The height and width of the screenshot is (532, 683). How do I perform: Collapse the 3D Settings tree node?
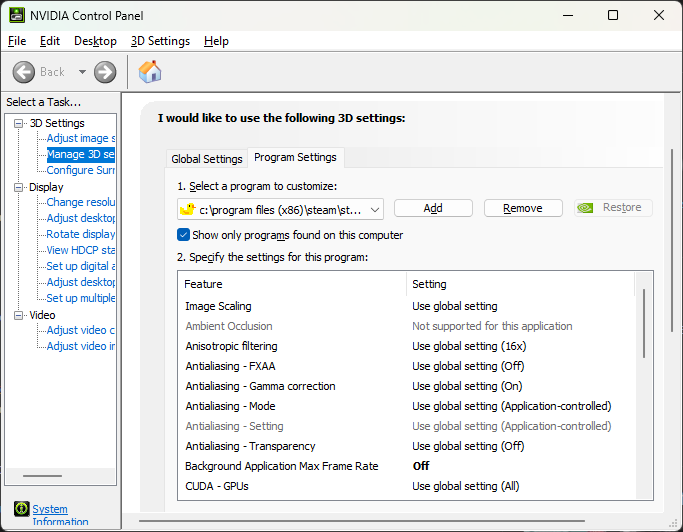(19, 123)
